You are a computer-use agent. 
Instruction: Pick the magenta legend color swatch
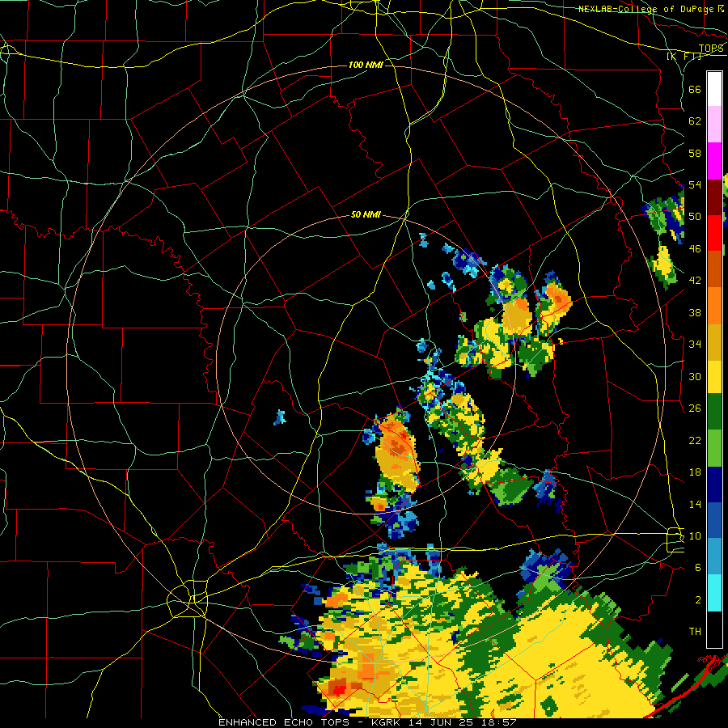[714, 161]
